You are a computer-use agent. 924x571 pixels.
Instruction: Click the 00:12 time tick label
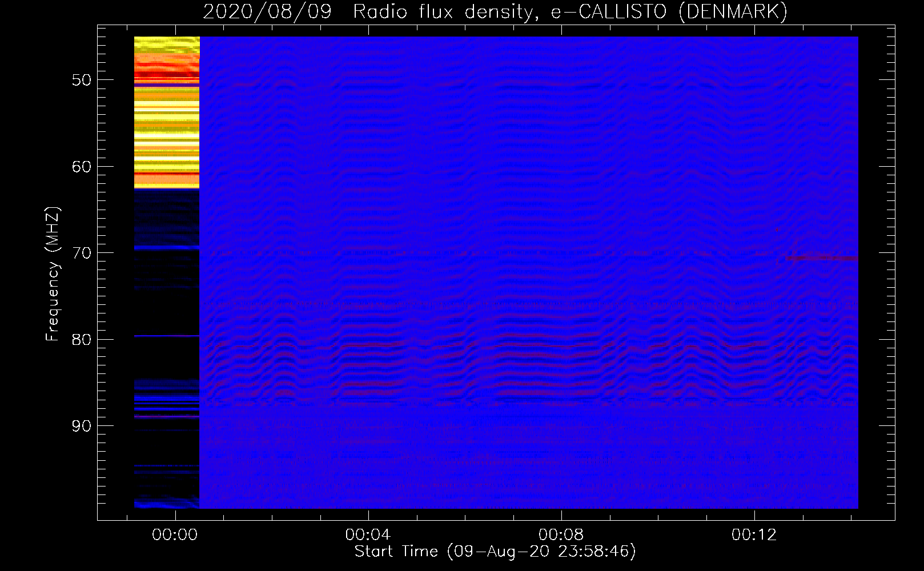pyautogui.click(x=754, y=535)
